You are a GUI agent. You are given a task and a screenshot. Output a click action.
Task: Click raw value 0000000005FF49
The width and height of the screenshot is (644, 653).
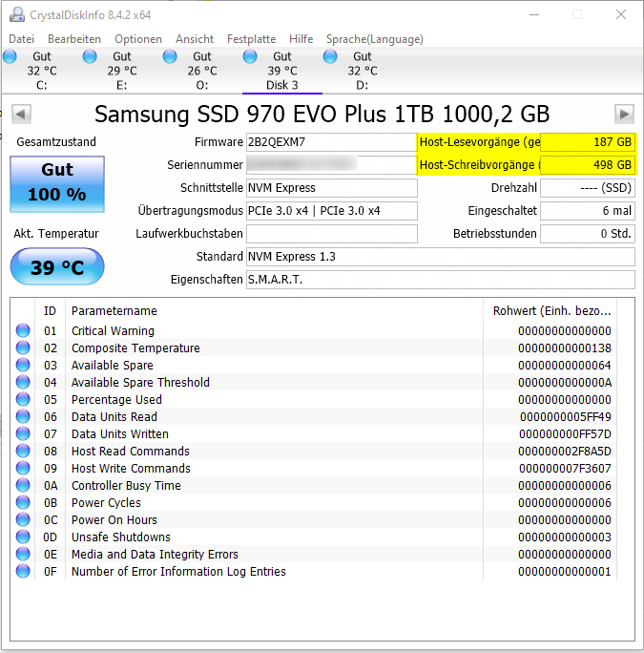(566, 416)
